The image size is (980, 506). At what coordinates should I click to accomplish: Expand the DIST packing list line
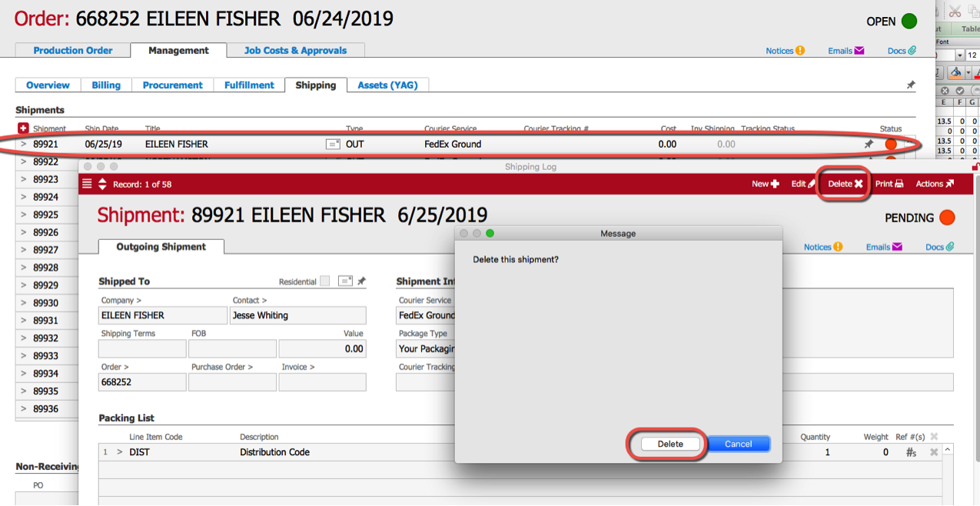click(119, 452)
